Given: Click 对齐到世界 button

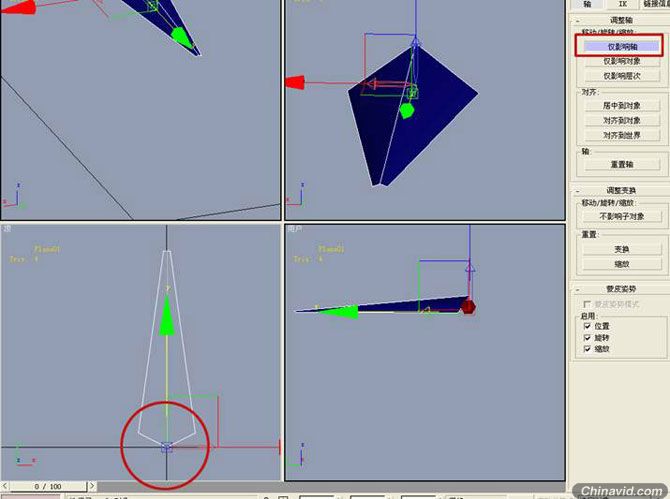Looking at the screenshot, I should coord(622,135).
